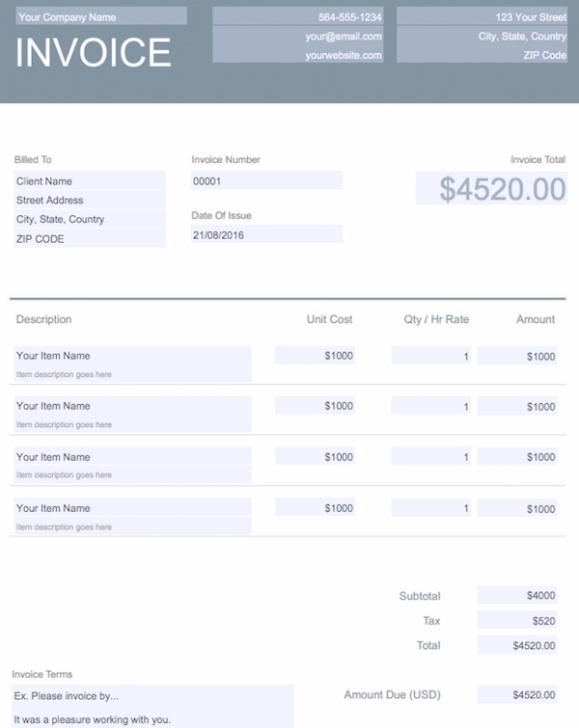The width and height of the screenshot is (579, 728).
Task: Click the Invoice Number field showing 00001
Action: point(266,181)
